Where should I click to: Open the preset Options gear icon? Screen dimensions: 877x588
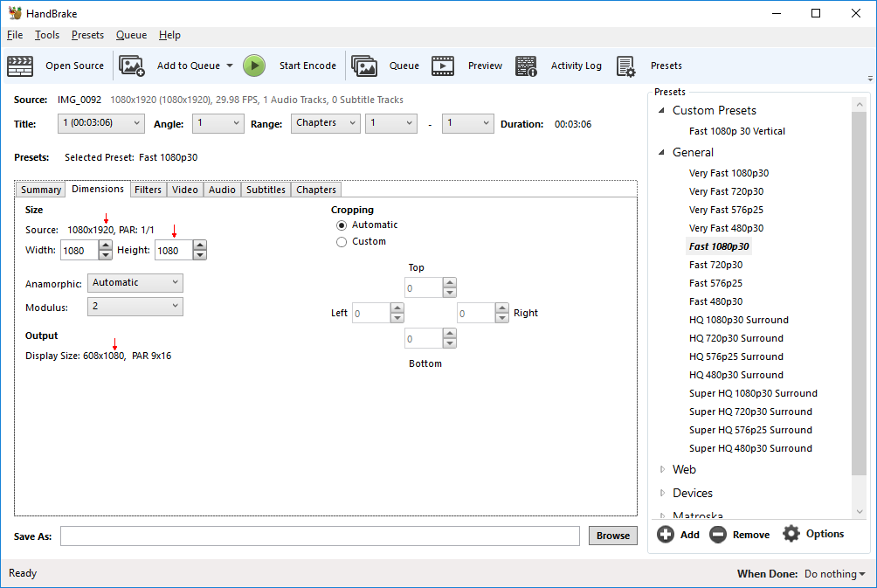(x=790, y=534)
